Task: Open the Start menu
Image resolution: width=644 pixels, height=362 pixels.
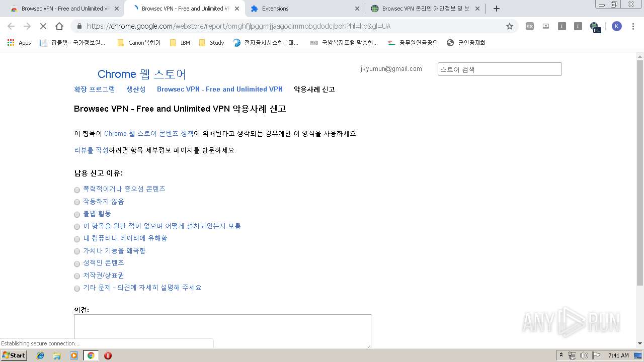Action: [14, 355]
